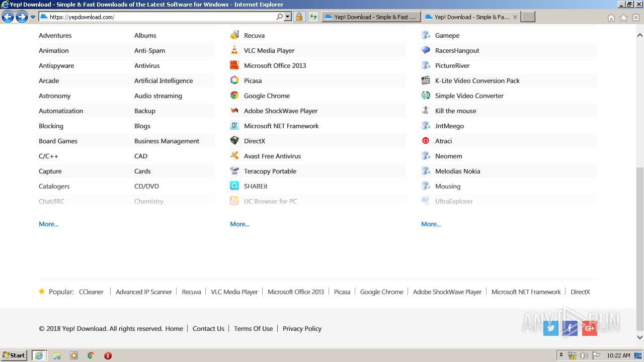Open the taskbar file explorer folder
The width and height of the screenshot is (644, 362).
pyautogui.click(x=57, y=355)
